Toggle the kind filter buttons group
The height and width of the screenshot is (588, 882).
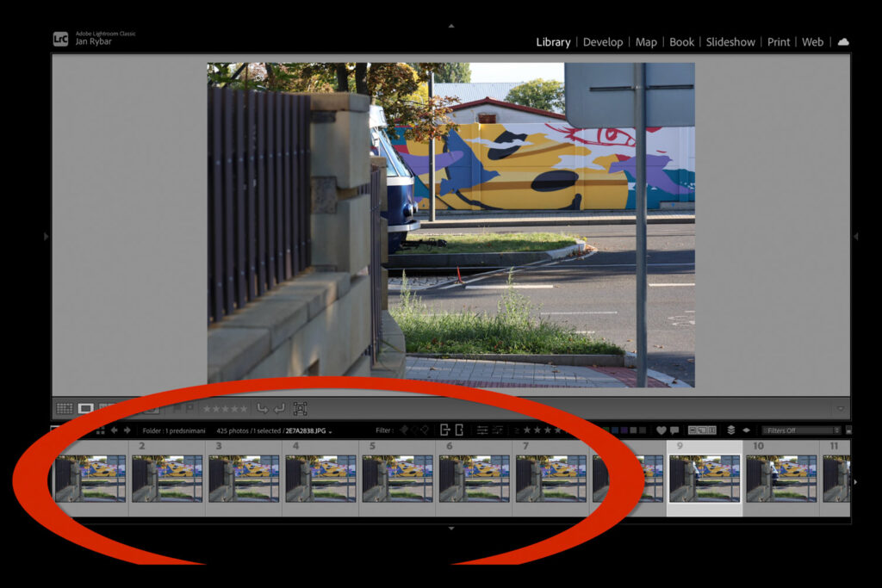(x=703, y=430)
